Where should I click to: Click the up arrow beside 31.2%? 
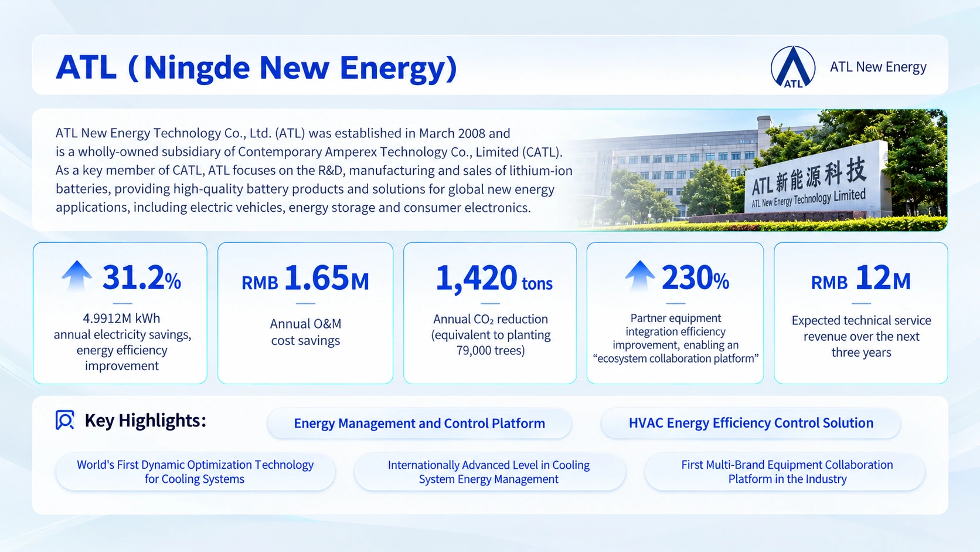coord(77,276)
